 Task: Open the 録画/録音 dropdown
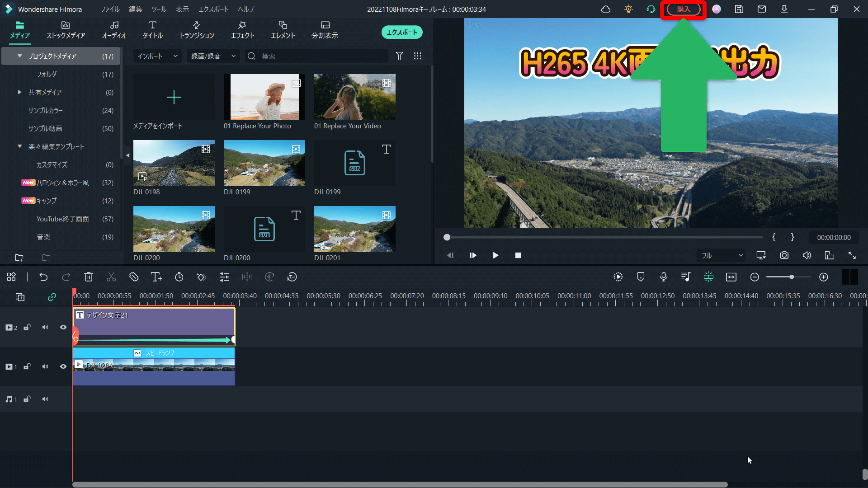click(213, 56)
